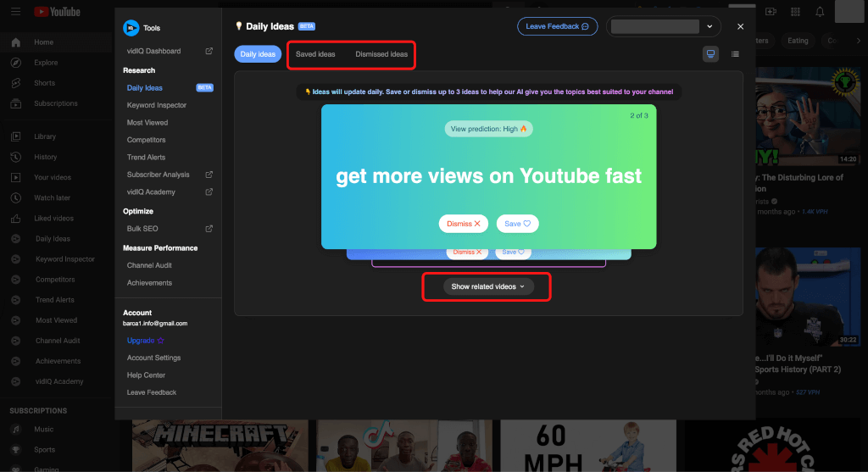Viewport: 868px width, 472px height.
Task: Select the Daily ideas tab
Action: (x=258, y=54)
